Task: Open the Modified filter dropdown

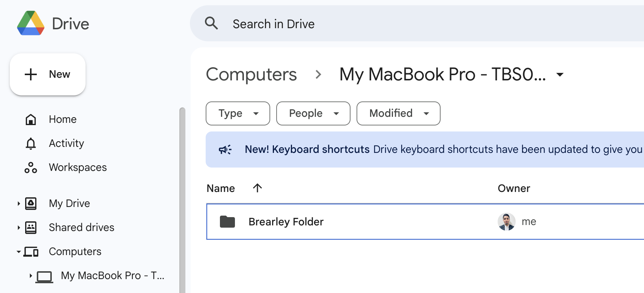Action: [399, 113]
